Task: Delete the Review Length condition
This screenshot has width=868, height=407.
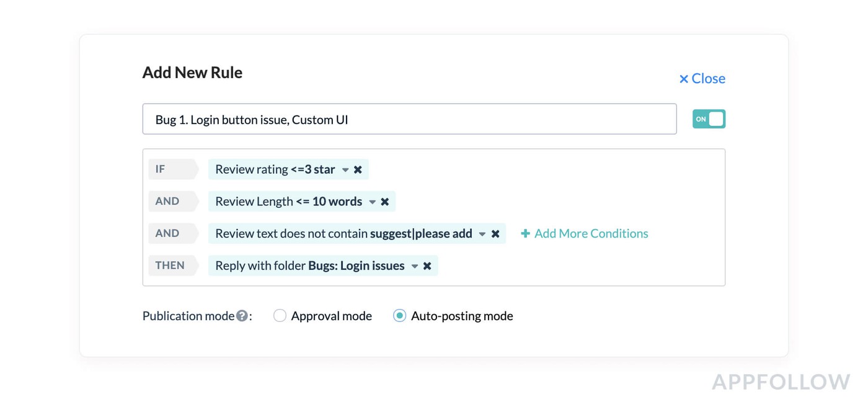Action: tap(385, 202)
